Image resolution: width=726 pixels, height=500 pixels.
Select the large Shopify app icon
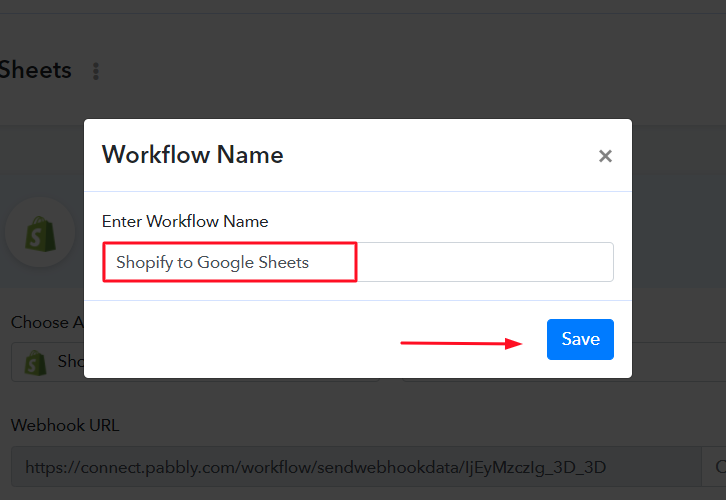coord(40,232)
